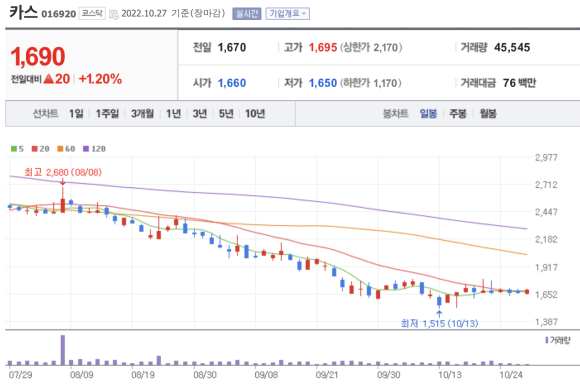Switch to the 일봉 candle chart
This screenshot has height=392, width=580.
point(428,114)
